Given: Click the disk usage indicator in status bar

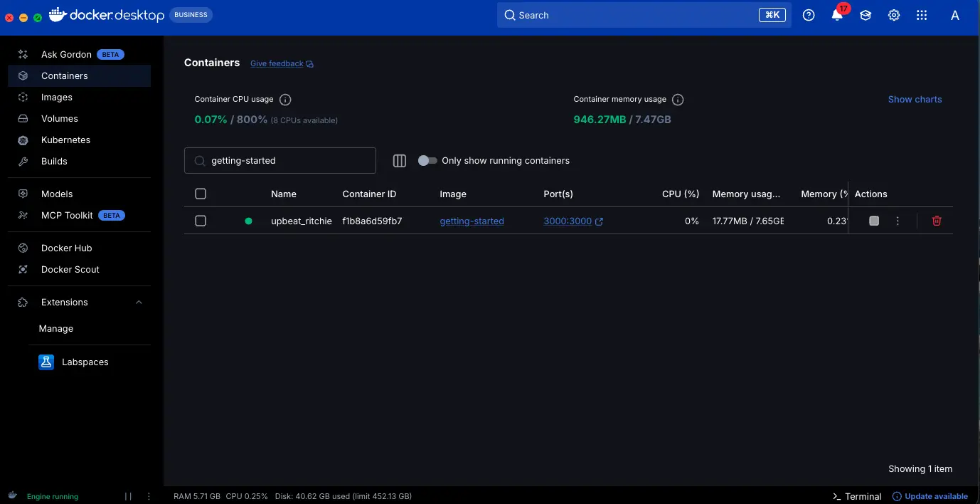Looking at the screenshot, I should 343,496.
